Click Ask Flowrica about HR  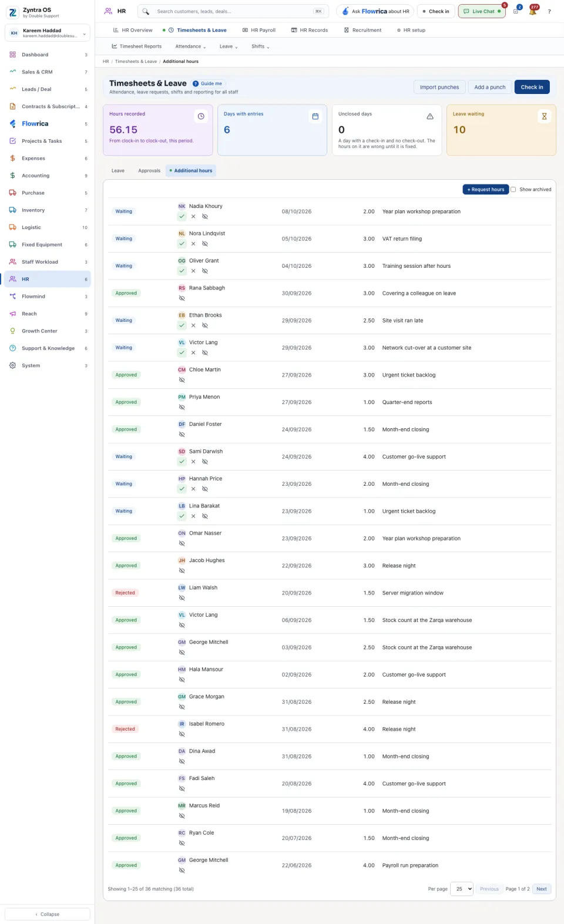tap(375, 11)
